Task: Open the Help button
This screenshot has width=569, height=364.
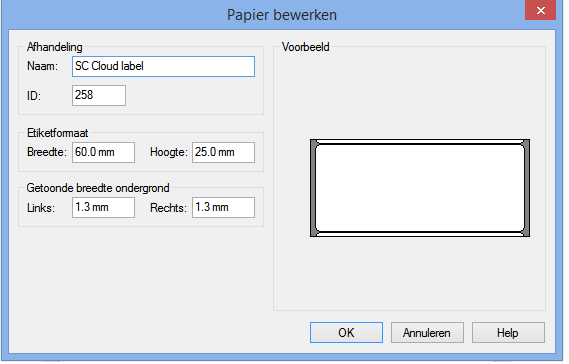Action: click(x=508, y=333)
